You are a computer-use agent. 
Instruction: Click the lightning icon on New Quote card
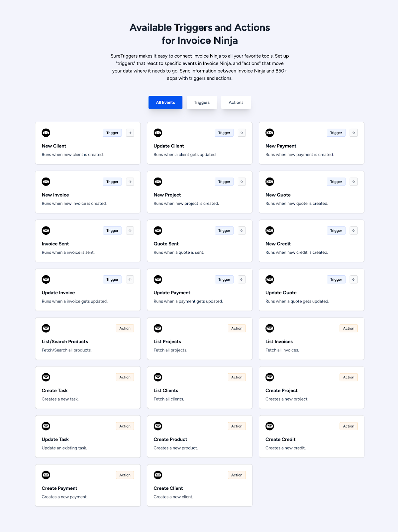354,182
